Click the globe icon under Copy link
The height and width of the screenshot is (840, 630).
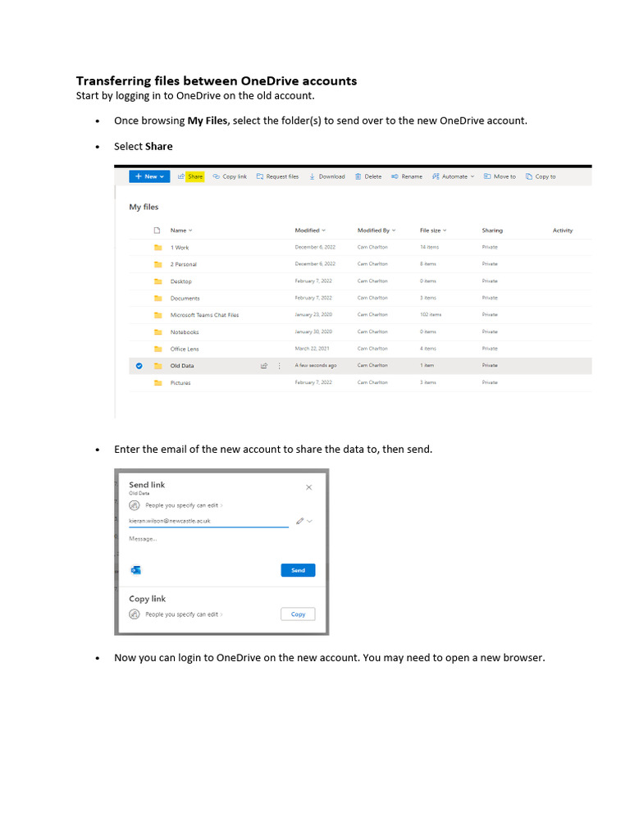(x=135, y=614)
